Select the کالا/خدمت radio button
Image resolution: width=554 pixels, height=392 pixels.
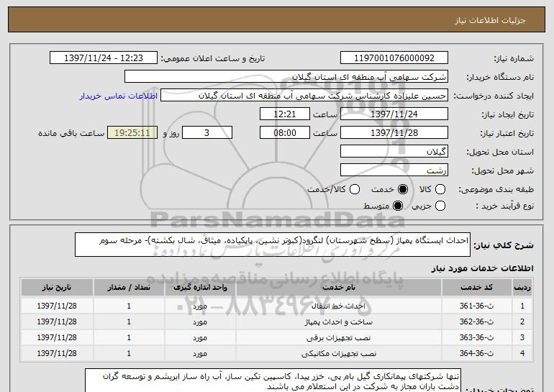(x=355, y=189)
